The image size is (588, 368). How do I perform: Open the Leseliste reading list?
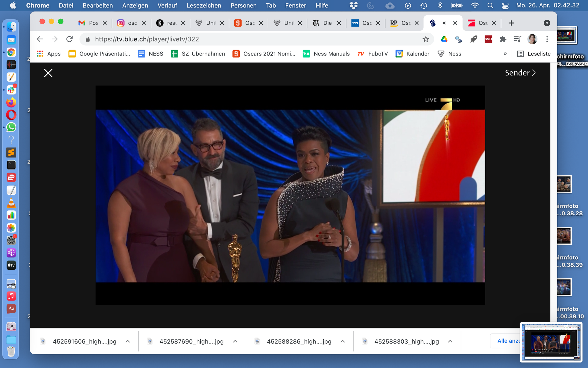click(534, 54)
